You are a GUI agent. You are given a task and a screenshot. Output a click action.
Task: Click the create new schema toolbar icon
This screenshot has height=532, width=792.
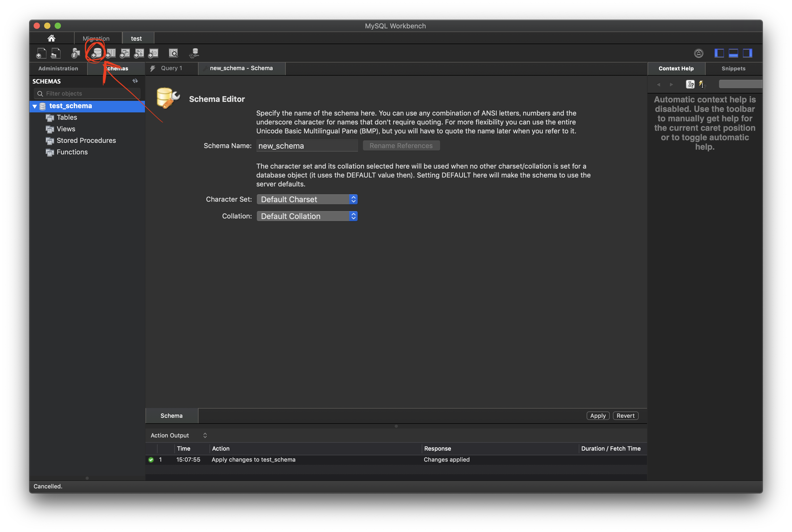click(96, 53)
